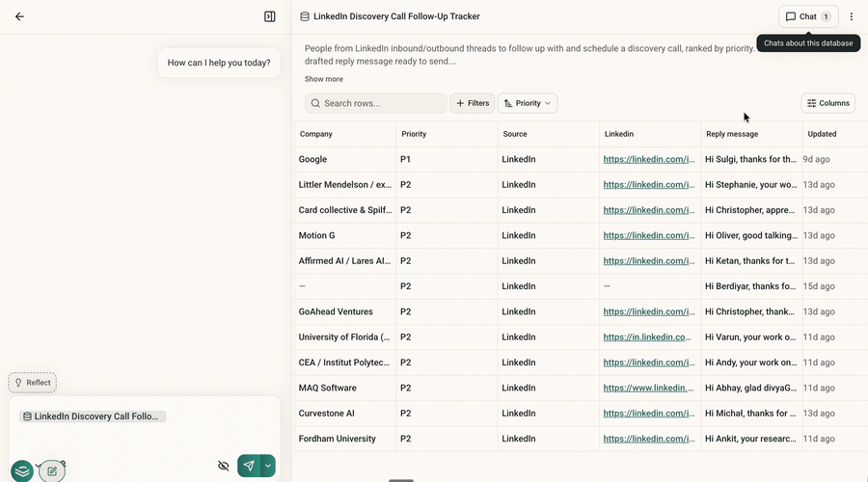Open Chat about this database
This screenshot has width=868, height=482.
click(x=808, y=16)
